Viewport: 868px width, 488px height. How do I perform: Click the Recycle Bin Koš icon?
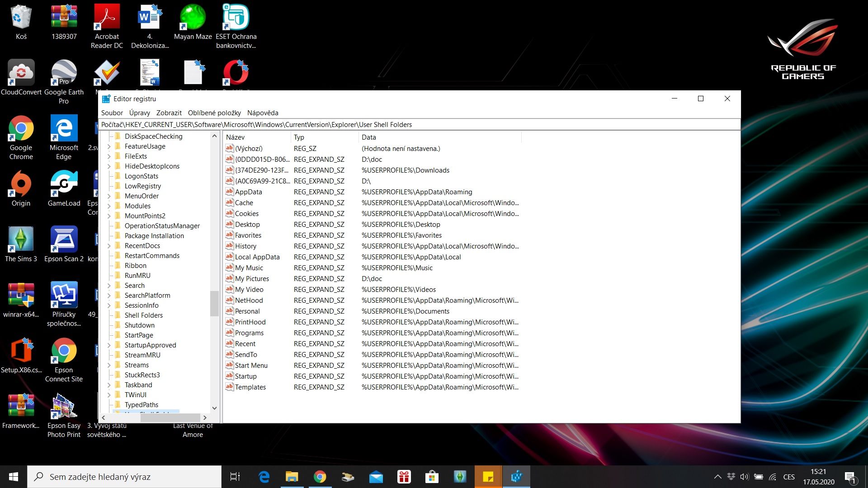click(x=21, y=18)
